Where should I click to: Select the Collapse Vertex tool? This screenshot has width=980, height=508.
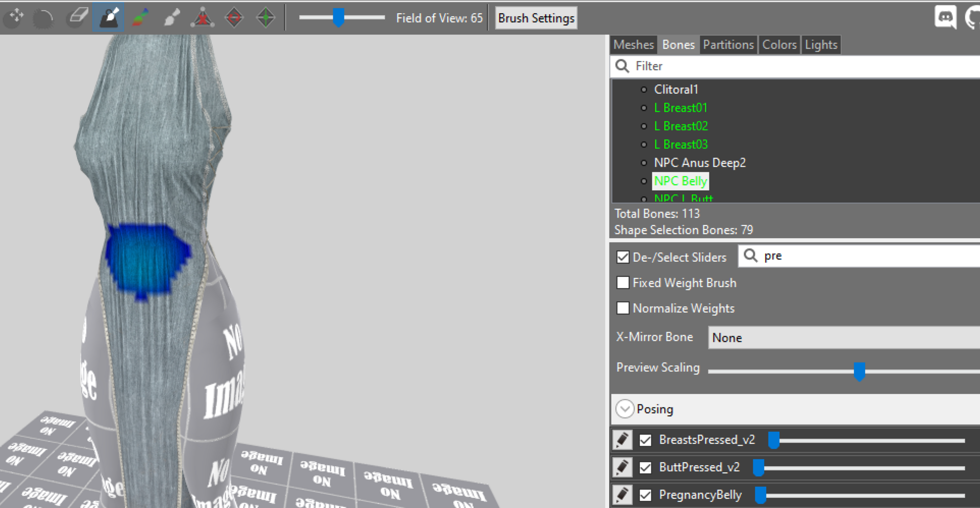point(203,17)
